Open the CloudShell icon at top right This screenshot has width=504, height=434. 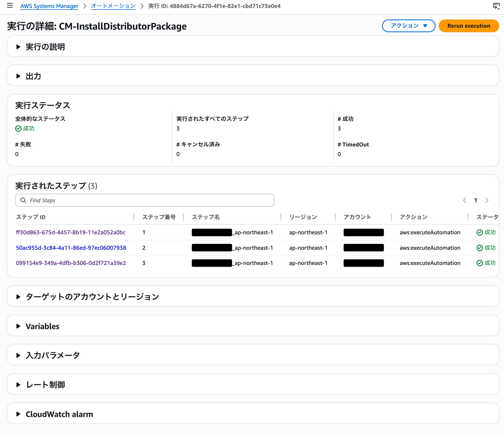tap(496, 6)
